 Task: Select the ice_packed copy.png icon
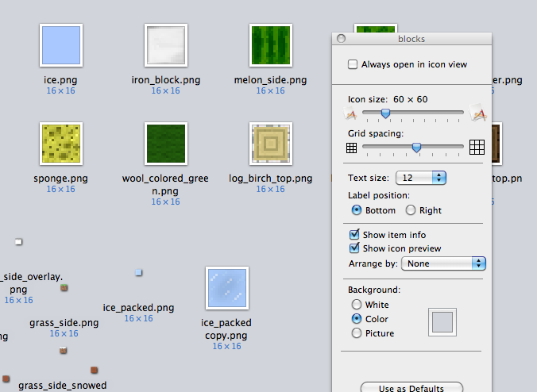(227, 288)
